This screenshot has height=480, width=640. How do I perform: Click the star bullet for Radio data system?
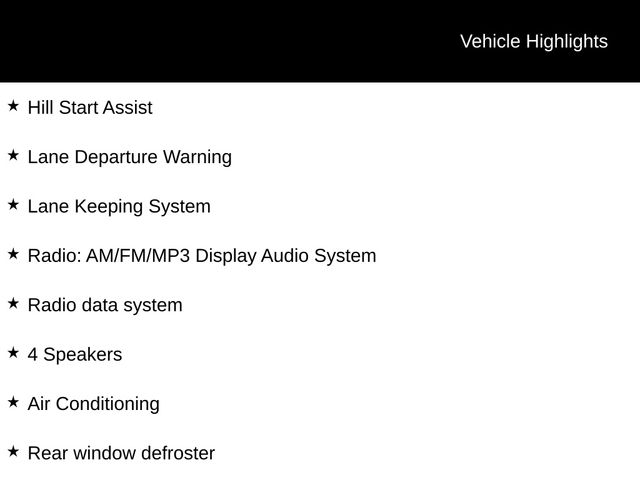click(x=13, y=303)
